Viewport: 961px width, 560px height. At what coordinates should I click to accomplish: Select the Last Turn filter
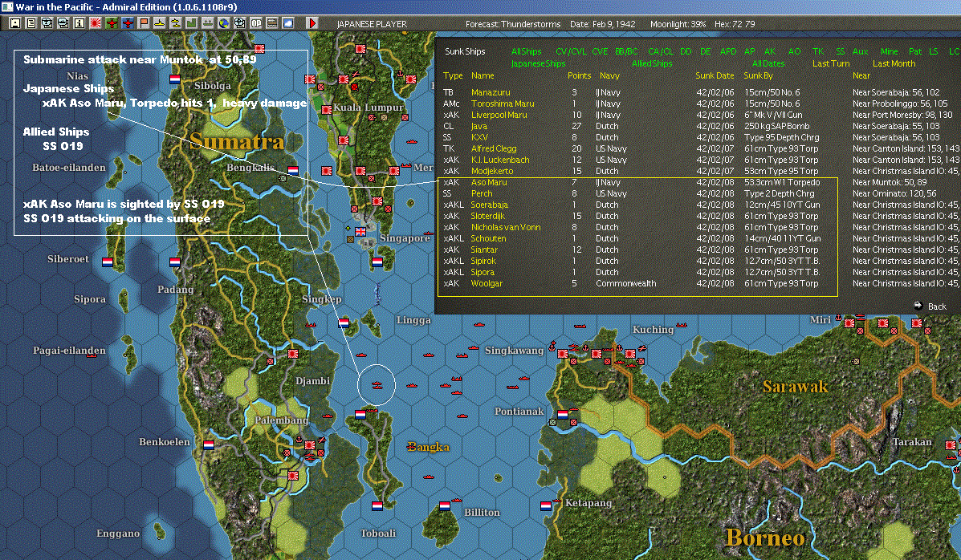[831, 63]
